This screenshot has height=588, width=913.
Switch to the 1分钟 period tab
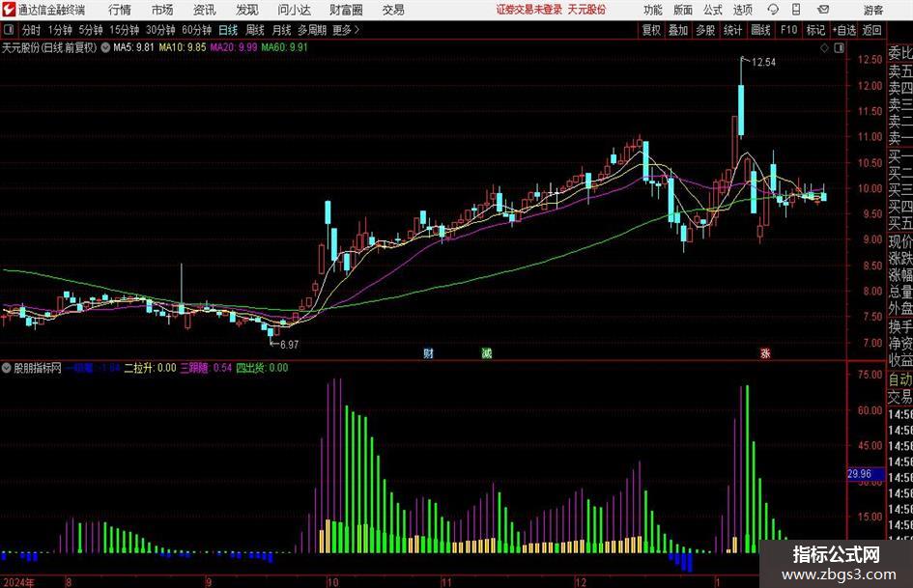click(x=60, y=30)
